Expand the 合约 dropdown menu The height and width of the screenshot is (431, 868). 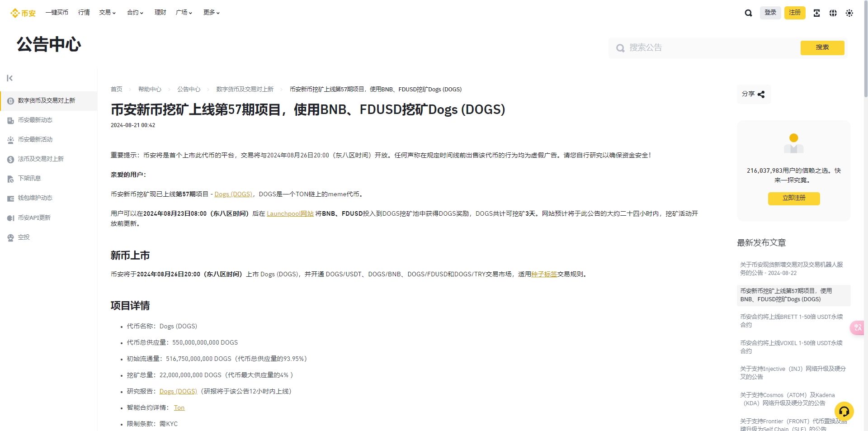click(135, 13)
